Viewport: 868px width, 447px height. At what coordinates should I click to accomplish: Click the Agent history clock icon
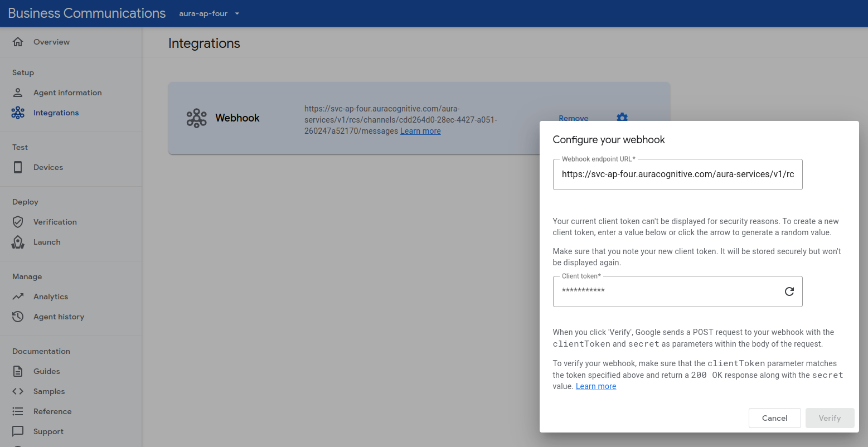(18, 317)
